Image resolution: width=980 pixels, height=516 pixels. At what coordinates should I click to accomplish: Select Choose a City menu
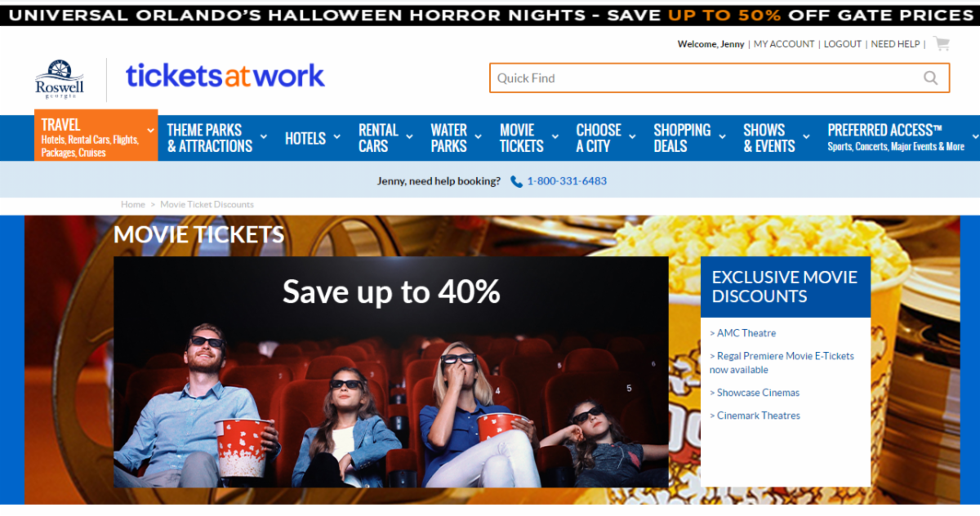pos(599,138)
